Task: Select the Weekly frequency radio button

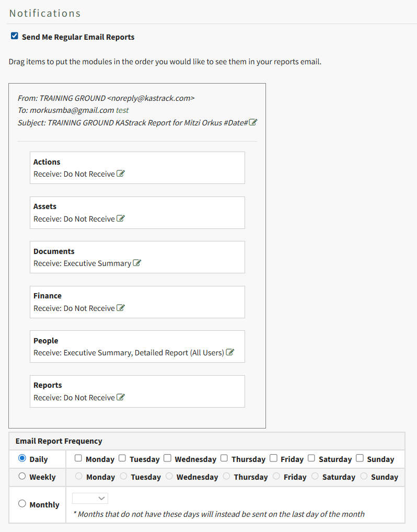Action: click(x=22, y=476)
